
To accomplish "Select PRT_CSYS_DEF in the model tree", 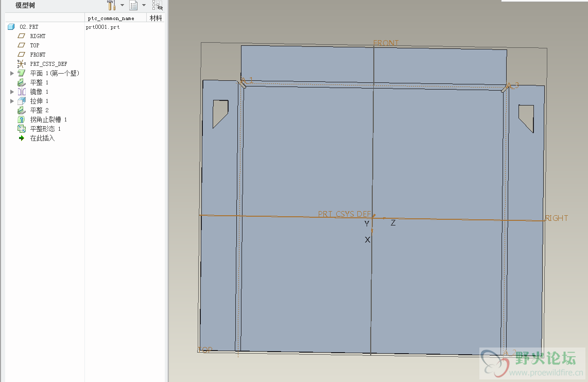I will click(48, 64).
